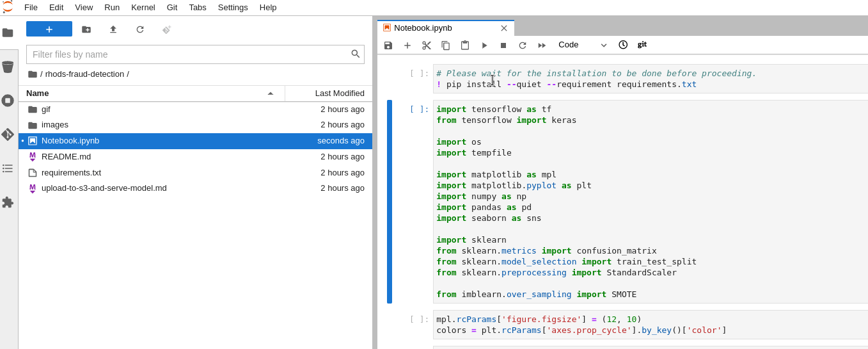The image size is (868, 349).
Task: Interrupt the kernel with stop icon
Action: click(x=503, y=45)
